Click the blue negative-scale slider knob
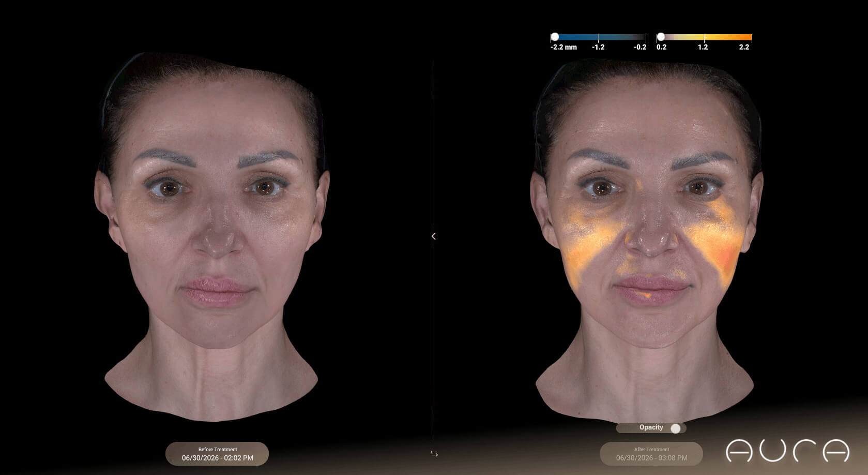This screenshot has height=475, width=868. (555, 37)
